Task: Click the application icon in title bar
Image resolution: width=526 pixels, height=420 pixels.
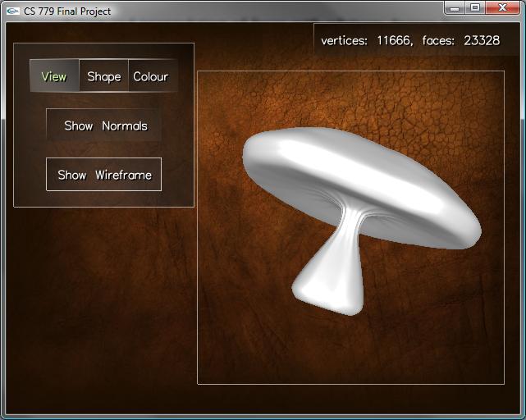Action: click(x=13, y=11)
